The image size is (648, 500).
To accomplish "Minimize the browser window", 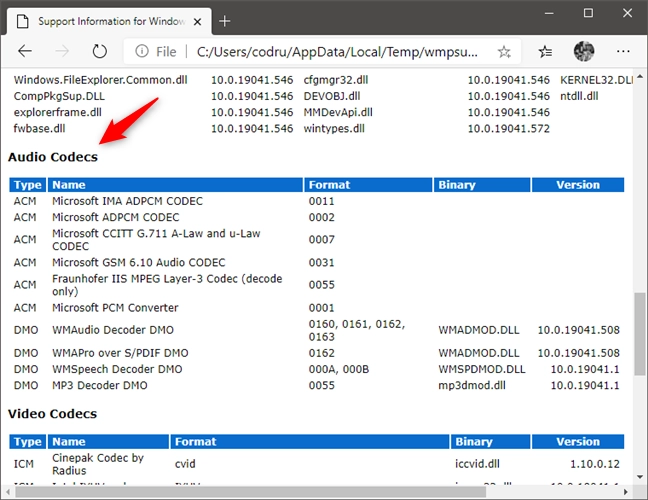I will pos(549,13).
